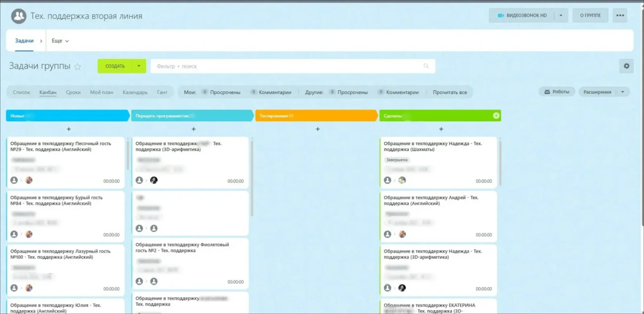Add a task in Передать программистам column
This screenshot has width=644, height=314.
194,129
